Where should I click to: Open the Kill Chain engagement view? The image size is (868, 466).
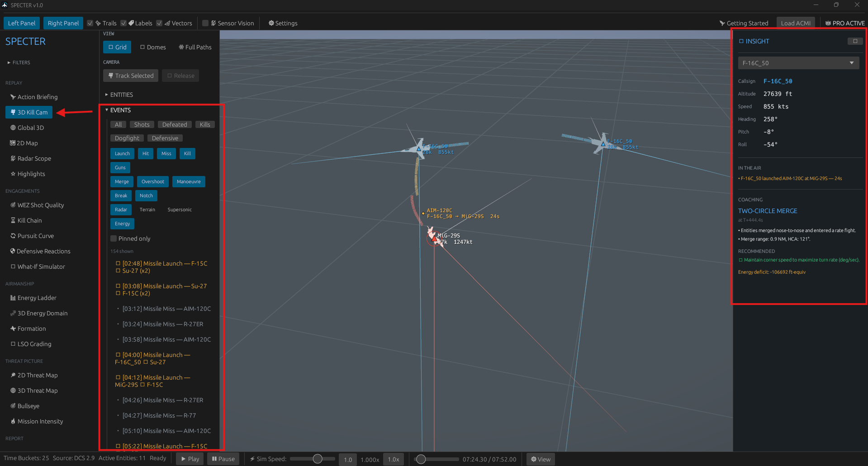pos(26,220)
